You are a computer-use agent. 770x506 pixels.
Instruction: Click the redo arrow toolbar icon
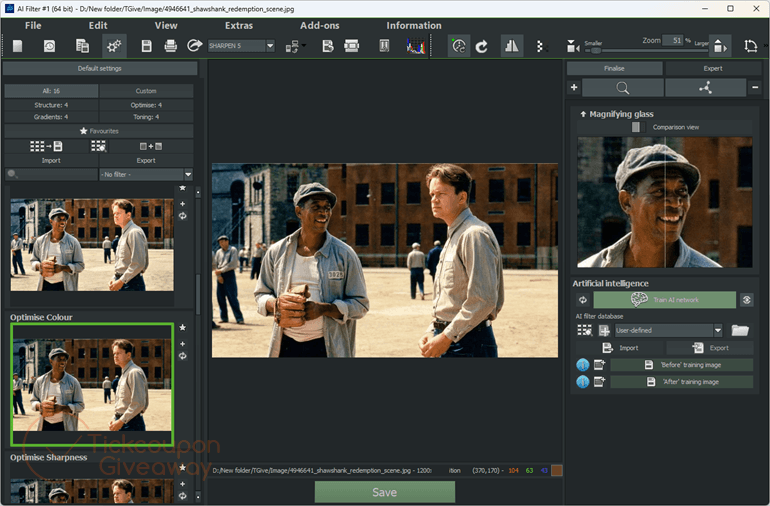click(482, 46)
